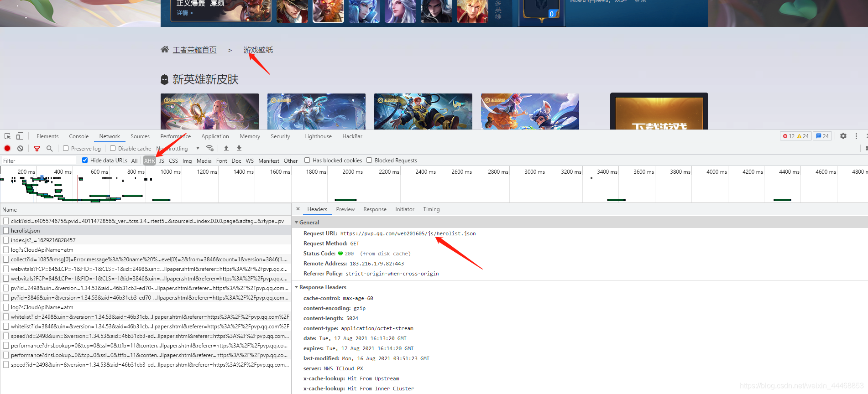This screenshot has width=868, height=394.
Task: Filter requests by Font type
Action: (x=221, y=161)
